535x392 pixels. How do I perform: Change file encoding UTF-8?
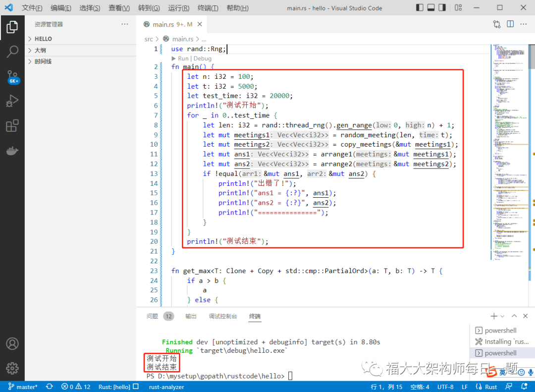coord(445,387)
